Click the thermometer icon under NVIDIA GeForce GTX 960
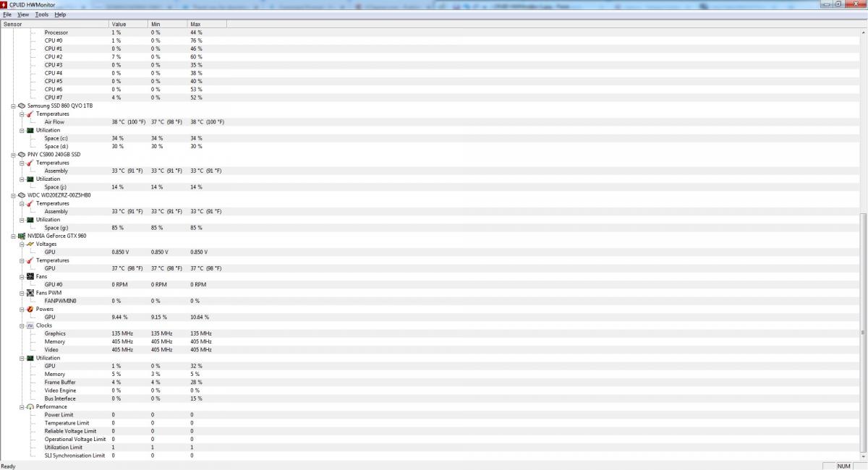The image size is (868, 470). tap(30, 260)
